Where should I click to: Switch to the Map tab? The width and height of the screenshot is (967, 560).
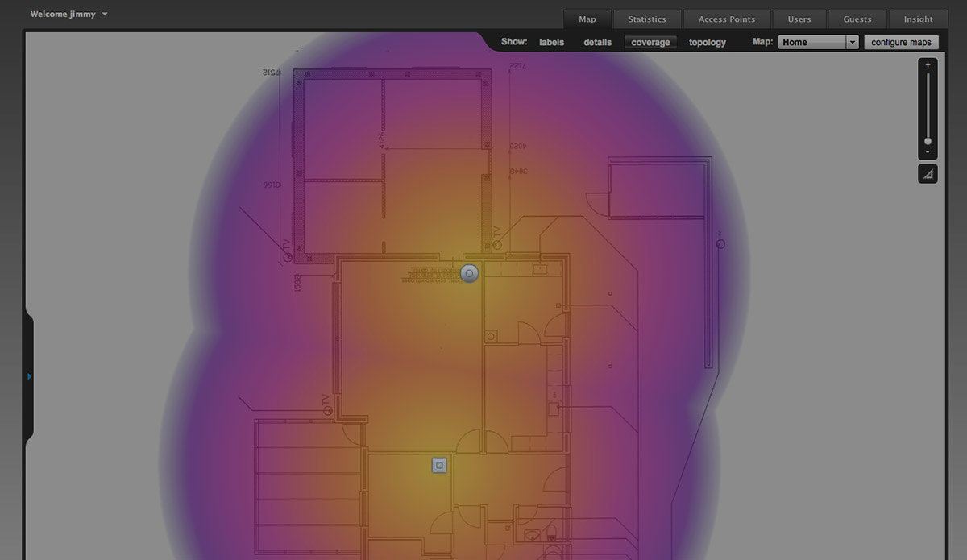coord(587,19)
